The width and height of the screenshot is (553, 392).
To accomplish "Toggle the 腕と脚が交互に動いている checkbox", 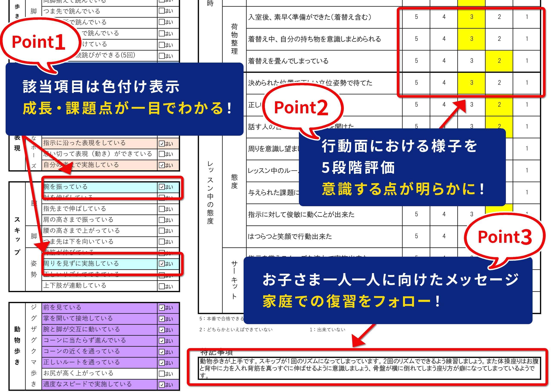I will click(161, 330).
